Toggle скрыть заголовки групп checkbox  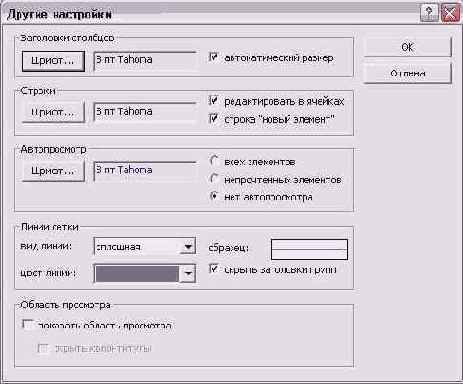tap(214, 269)
